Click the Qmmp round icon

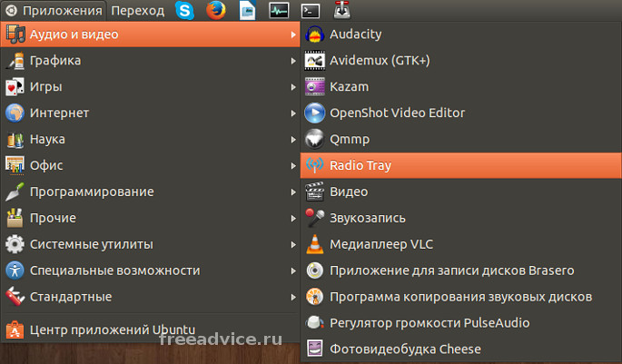tap(314, 139)
